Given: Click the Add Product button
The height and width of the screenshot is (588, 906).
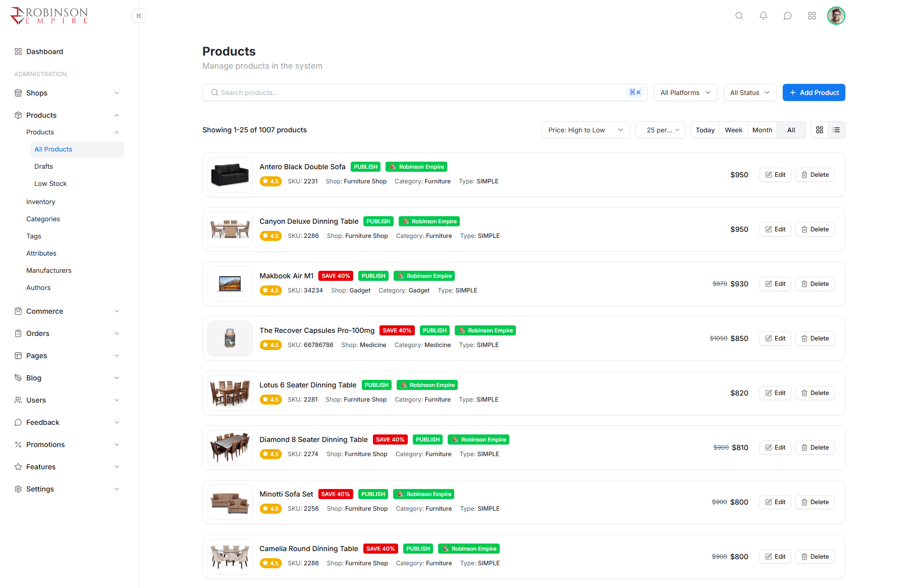Looking at the screenshot, I should pyautogui.click(x=814, y=92).
